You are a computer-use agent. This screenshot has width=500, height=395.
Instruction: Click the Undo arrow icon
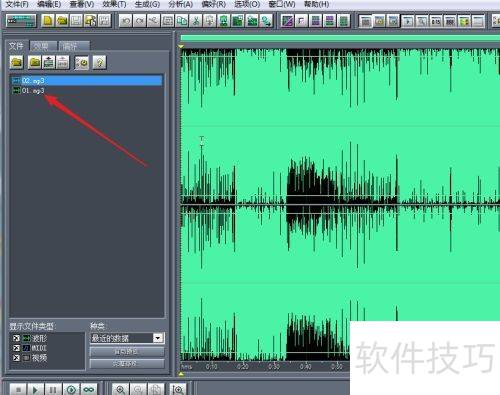coord(126,21)
